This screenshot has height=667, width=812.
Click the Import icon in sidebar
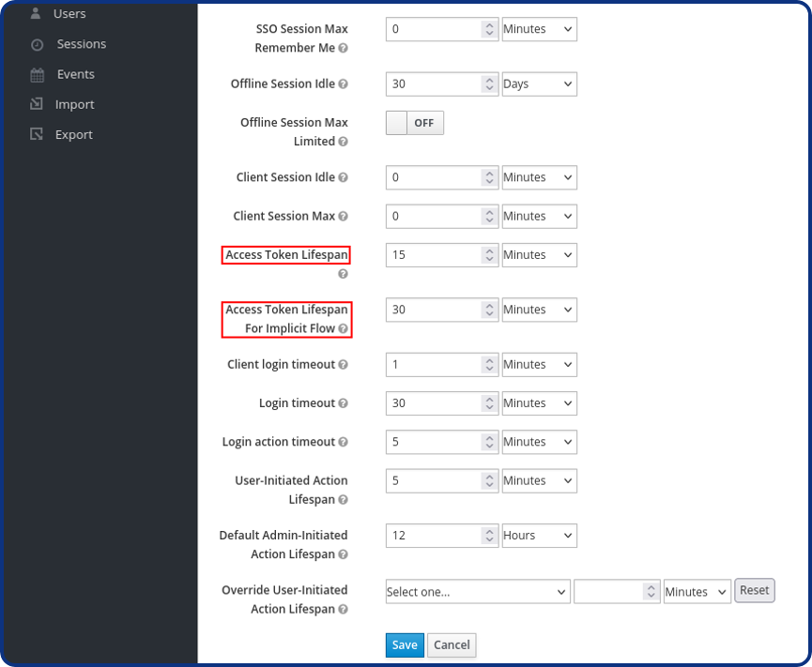[37, 104]
